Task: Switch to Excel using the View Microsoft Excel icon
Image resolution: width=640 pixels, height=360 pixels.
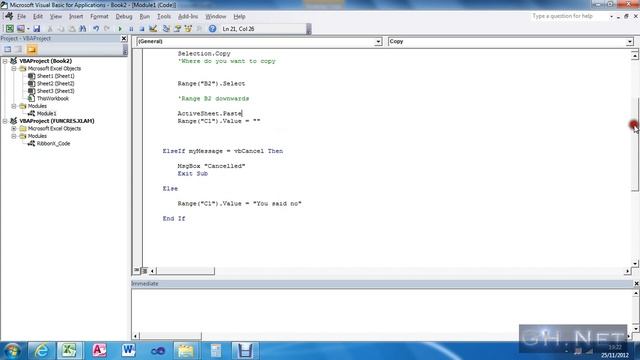Action: (9, 29)
